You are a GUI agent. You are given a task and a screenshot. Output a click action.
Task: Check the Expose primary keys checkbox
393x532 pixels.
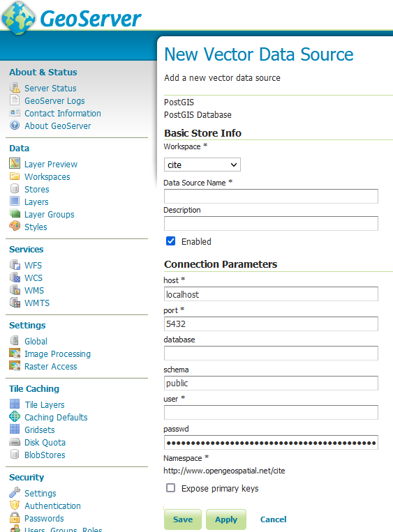point(170,488)
